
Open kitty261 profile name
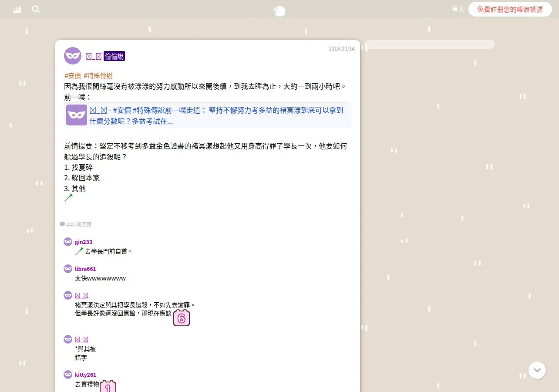[x=85, y=375]
